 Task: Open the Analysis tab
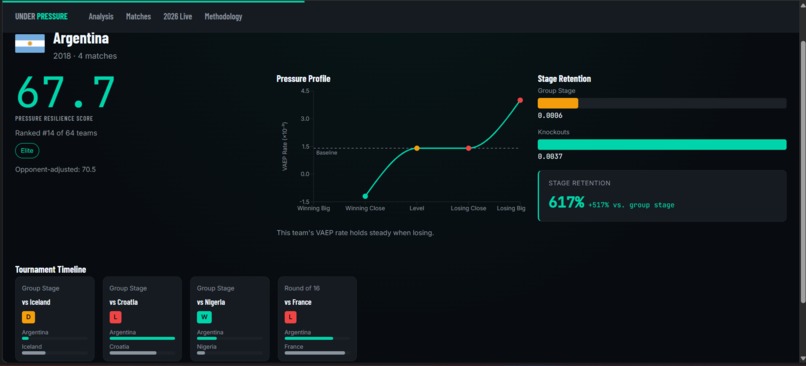101,16
